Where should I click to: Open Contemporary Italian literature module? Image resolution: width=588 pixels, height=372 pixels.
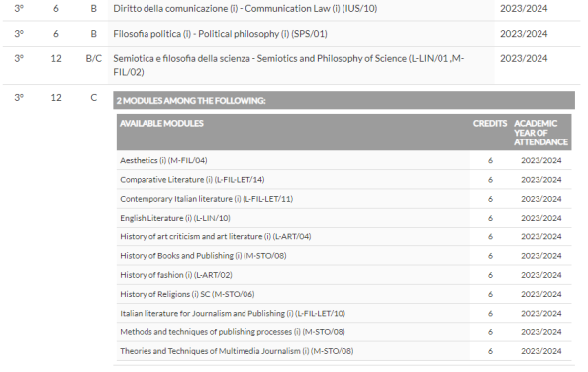point(206,199)
